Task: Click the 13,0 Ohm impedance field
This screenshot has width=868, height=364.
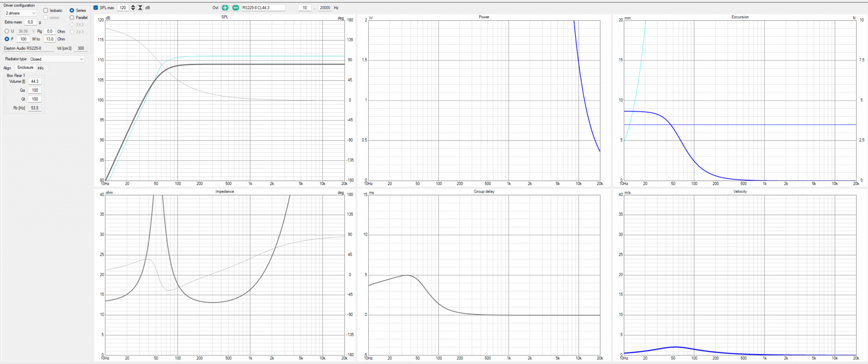Action: tap(50, 39)
